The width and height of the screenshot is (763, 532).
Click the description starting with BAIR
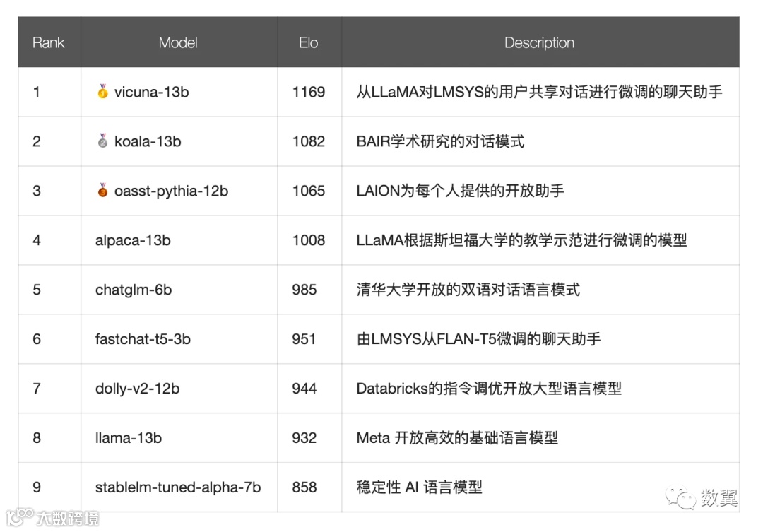pos(440,141)
